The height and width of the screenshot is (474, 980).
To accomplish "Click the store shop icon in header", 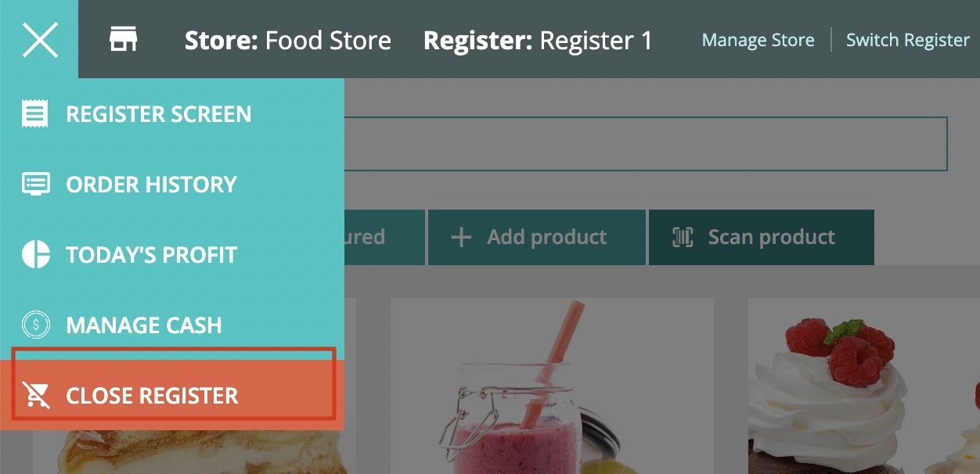I will pos(123,39).
